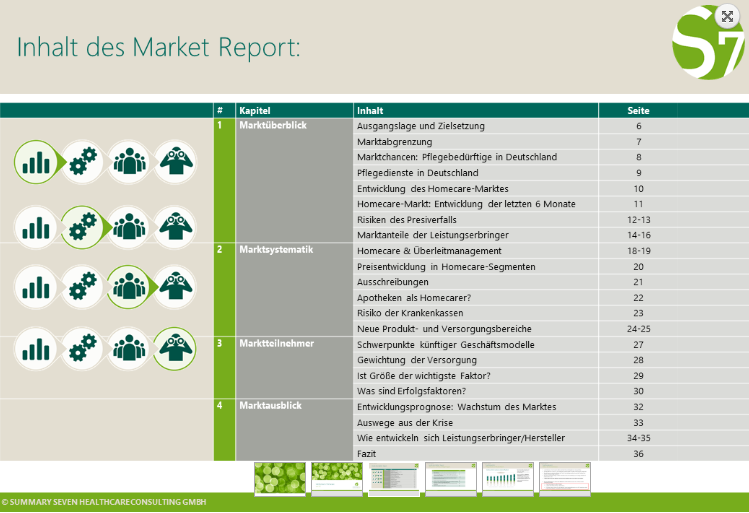The image size is (749, 513).
Task: Click binoculars icon in the highlighted gears row
Action: [175, 227]
